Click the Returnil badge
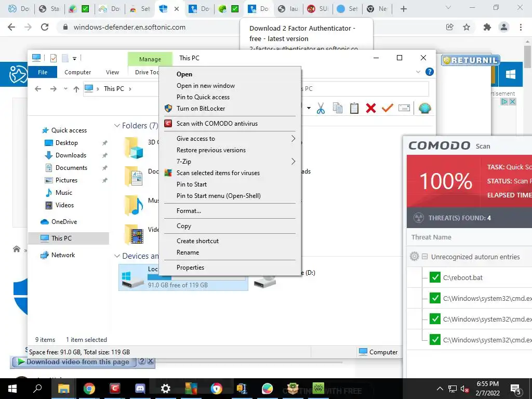The image size is (532, 399). 471,60
